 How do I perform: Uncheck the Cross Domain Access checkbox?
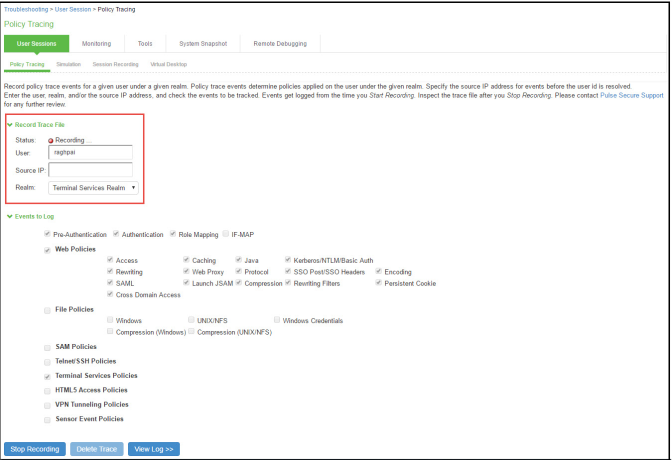coord(110,294)
